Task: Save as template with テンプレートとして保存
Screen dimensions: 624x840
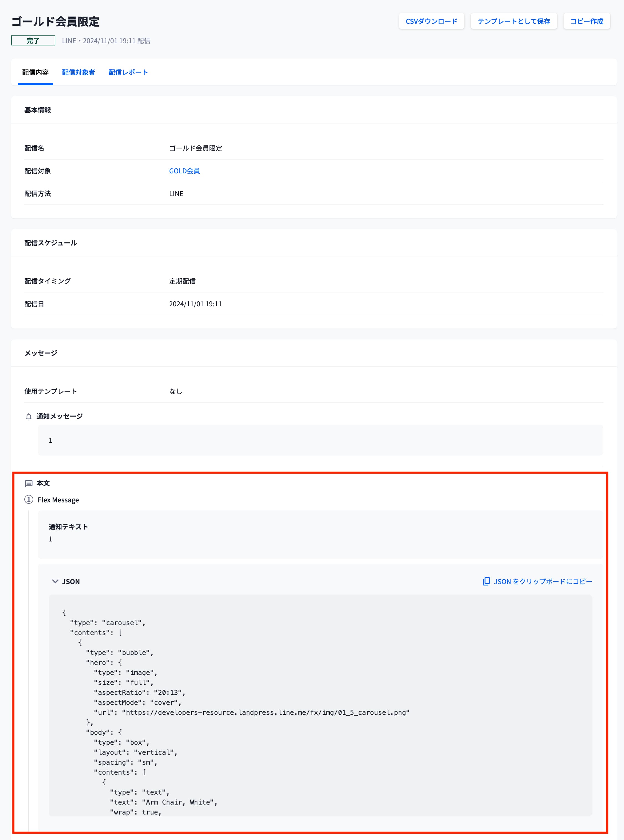Action: [x=514, y=21]
